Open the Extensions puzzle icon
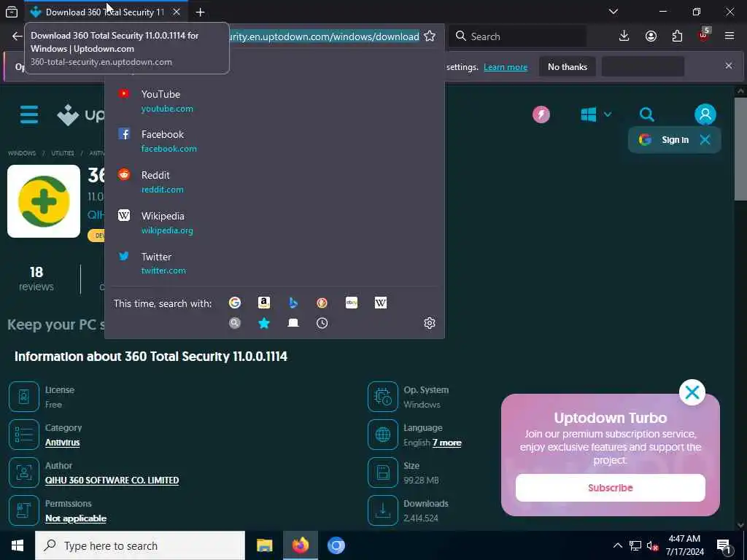This screenshot has width=747, height=560. pos(677,36)
